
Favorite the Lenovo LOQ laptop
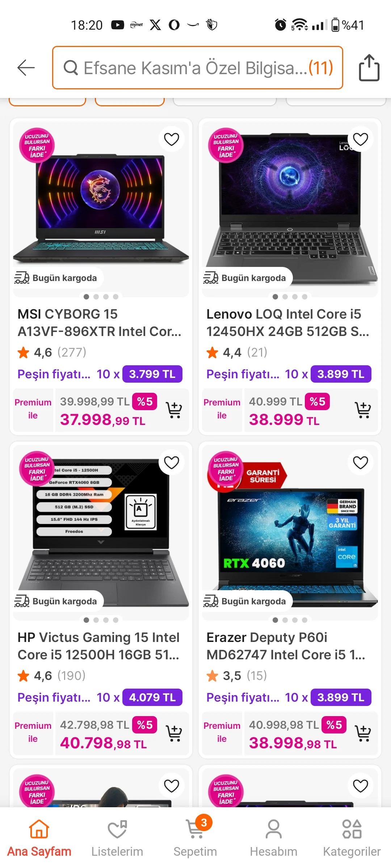(x=361, y=139)
